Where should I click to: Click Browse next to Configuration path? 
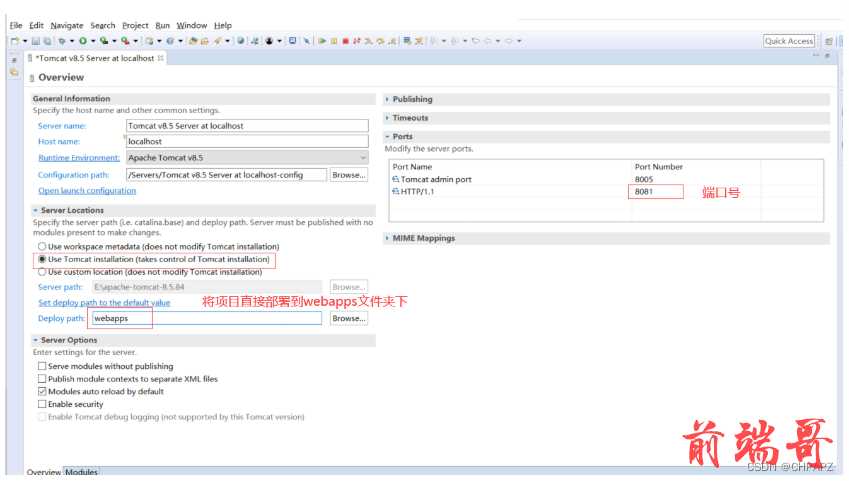tap(349, 175)
